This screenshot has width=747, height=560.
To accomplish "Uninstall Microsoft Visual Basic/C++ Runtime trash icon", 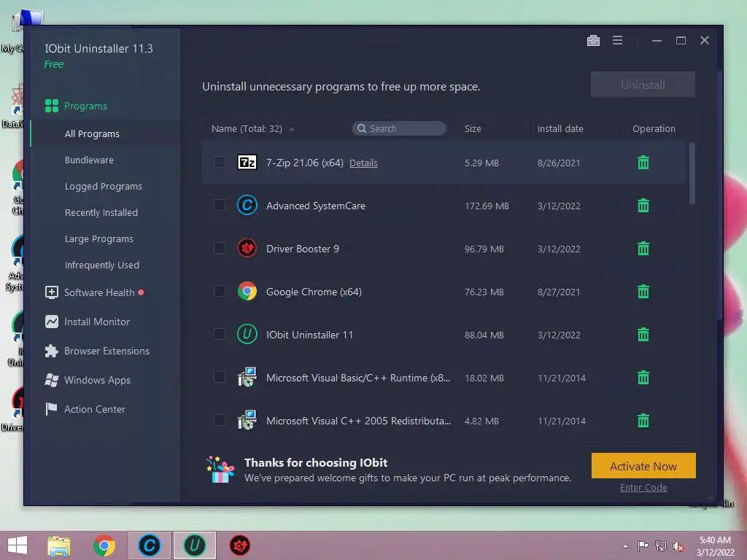I will 643,378.
